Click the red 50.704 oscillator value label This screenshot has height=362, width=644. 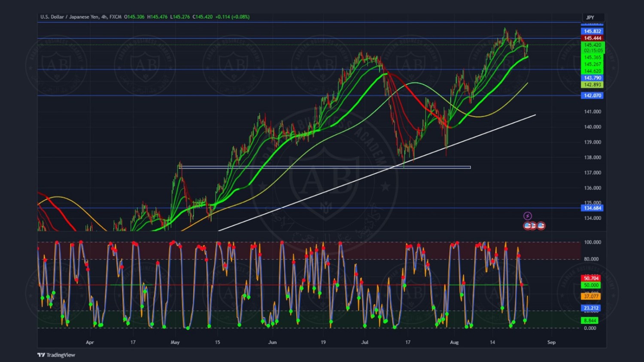591,278
